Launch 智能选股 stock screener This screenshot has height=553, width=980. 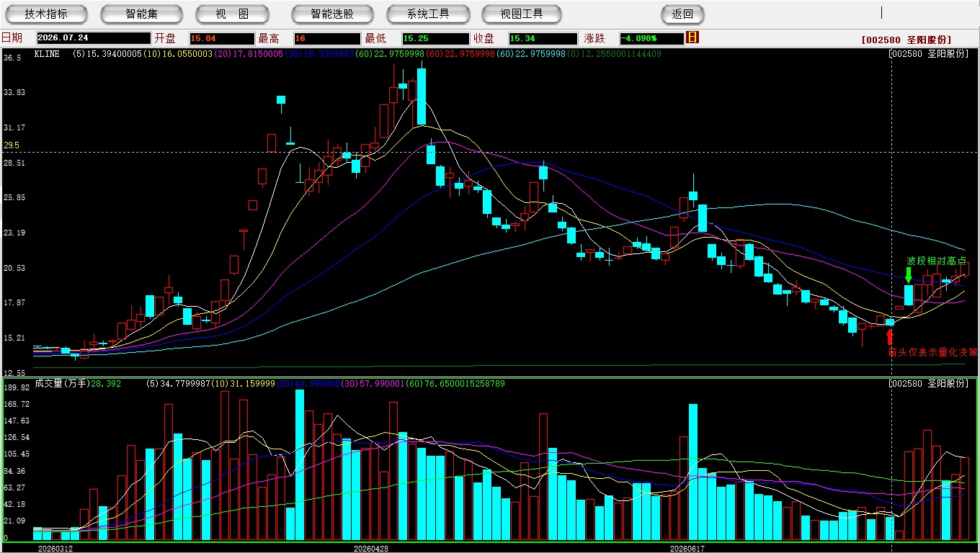332,14
